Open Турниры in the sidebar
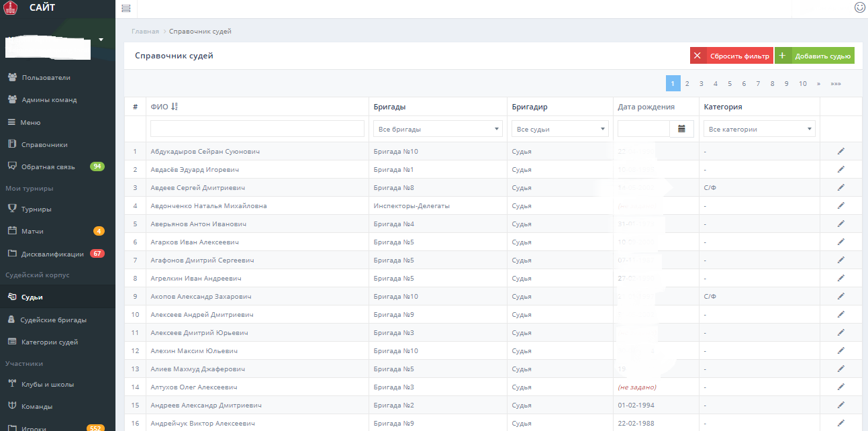 [58, 209]
